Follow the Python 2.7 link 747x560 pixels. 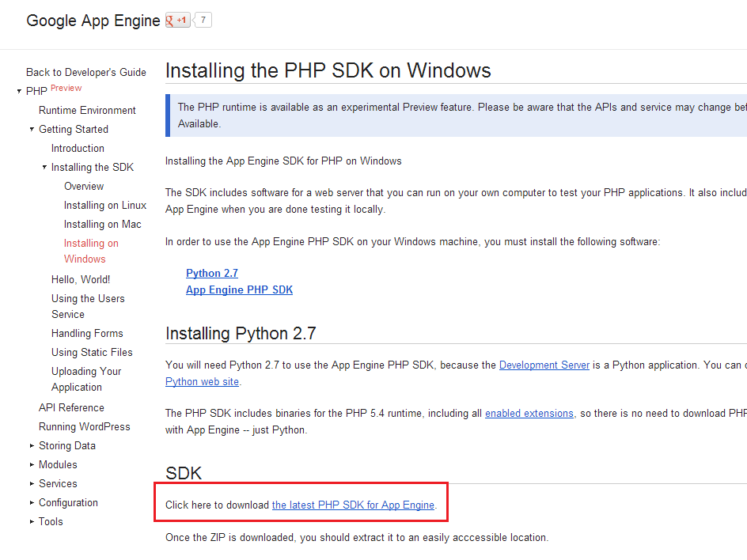[212, 274]
